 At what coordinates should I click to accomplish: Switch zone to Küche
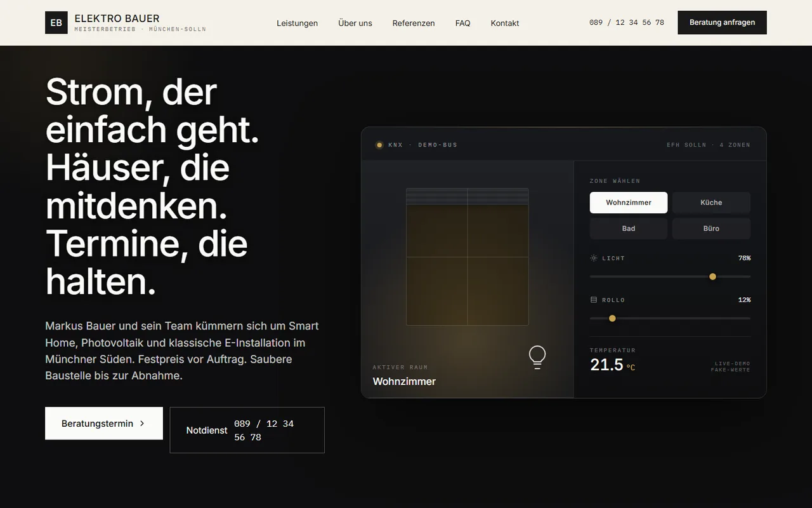point(711,203)
